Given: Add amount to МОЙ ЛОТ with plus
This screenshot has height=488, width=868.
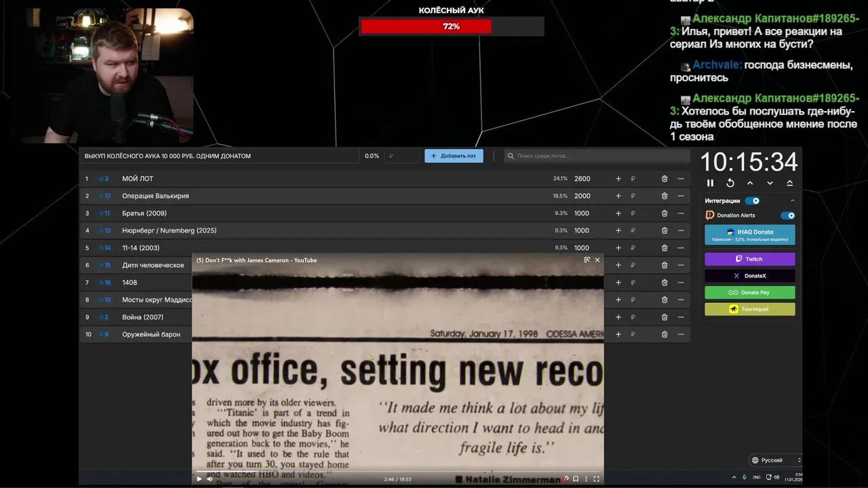Looking at the screenshot, I should click(x=618, y=179).
